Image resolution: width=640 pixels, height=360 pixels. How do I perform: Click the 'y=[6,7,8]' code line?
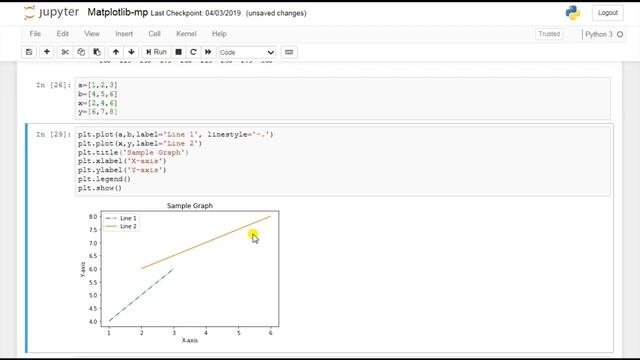pyautogui.click(x=98, y=111)
